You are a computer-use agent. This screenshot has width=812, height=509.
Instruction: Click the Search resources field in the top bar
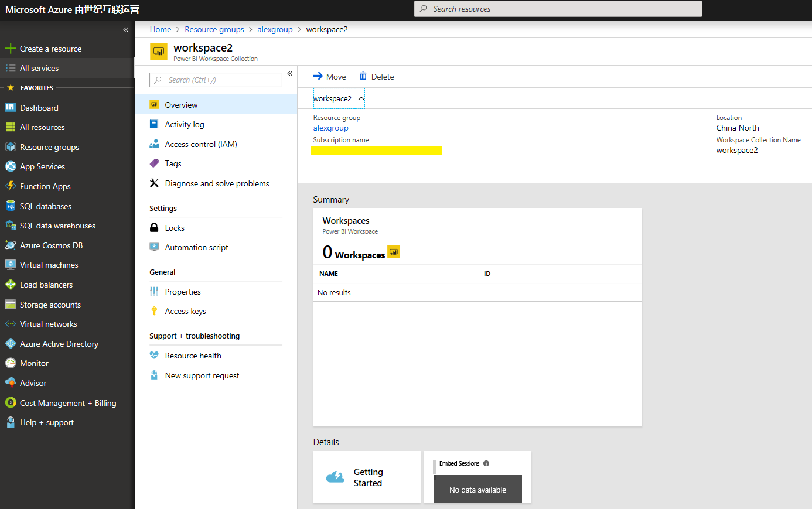557,9
